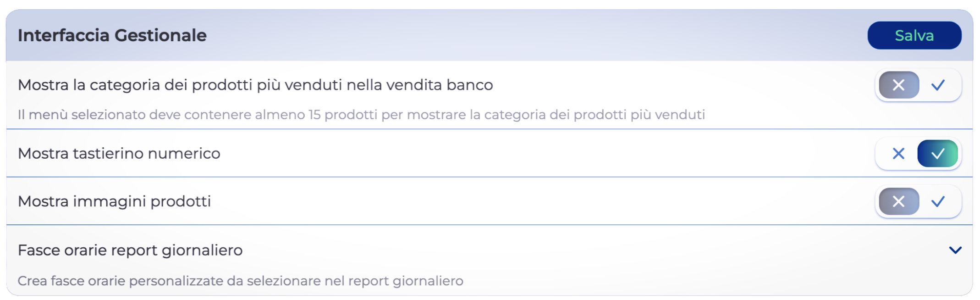Expand the Fasce orarie chevron arrow

click(x=955, y=250)
